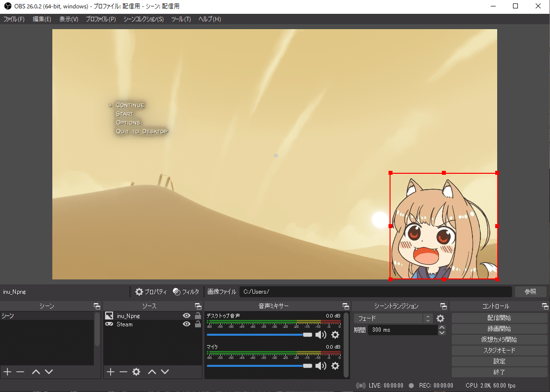Click the image file path field
This screenshot has width=550, height=392.
(x=375, y=292)
